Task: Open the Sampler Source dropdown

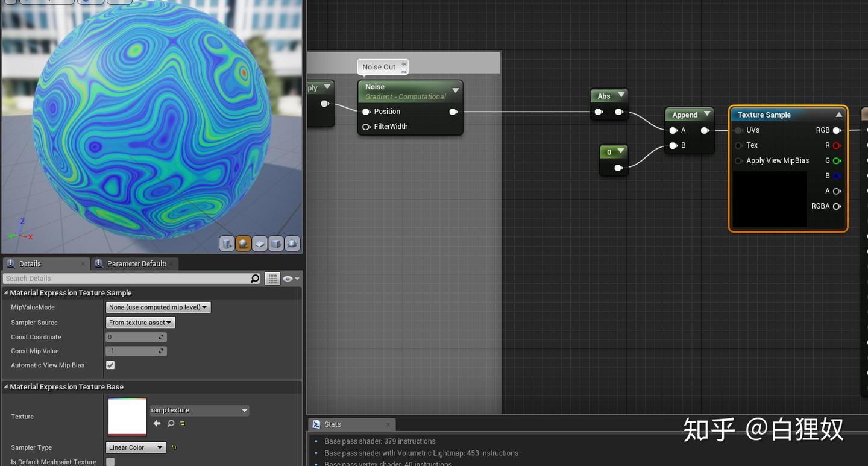Action: [140, 322]
